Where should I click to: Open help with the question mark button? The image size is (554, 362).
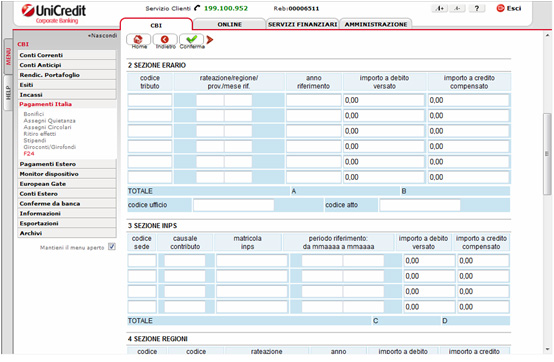pos(477,8)
